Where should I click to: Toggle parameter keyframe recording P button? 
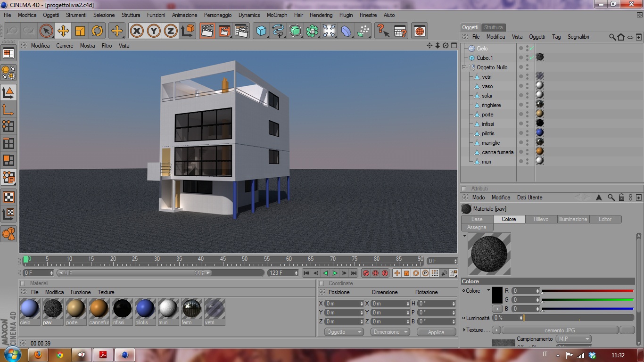425,273
